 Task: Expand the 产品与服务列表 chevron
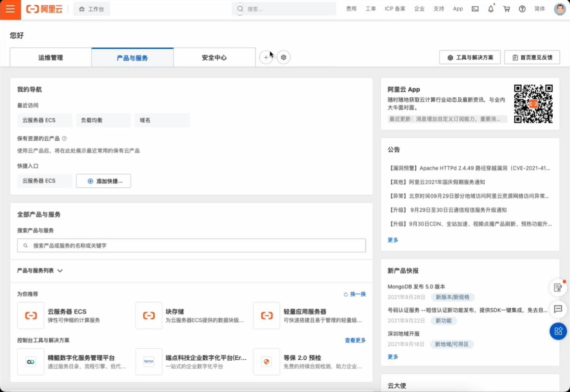click(x=60, y=271)
